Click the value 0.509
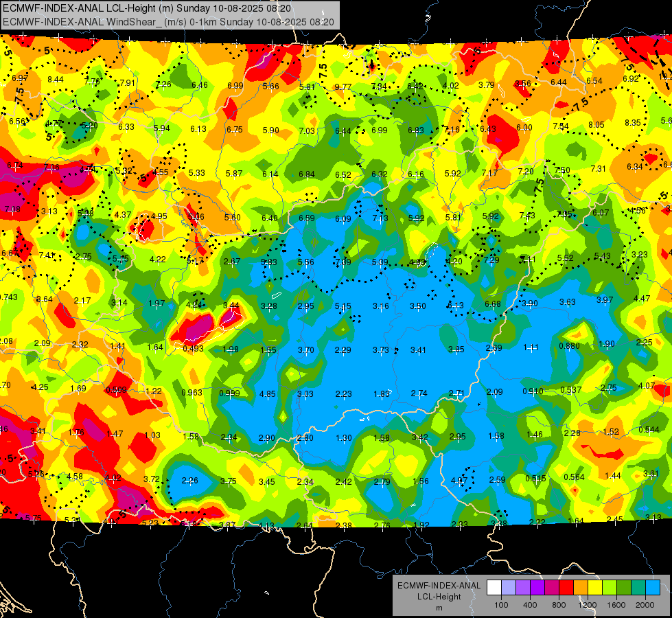 click(116, 390)
